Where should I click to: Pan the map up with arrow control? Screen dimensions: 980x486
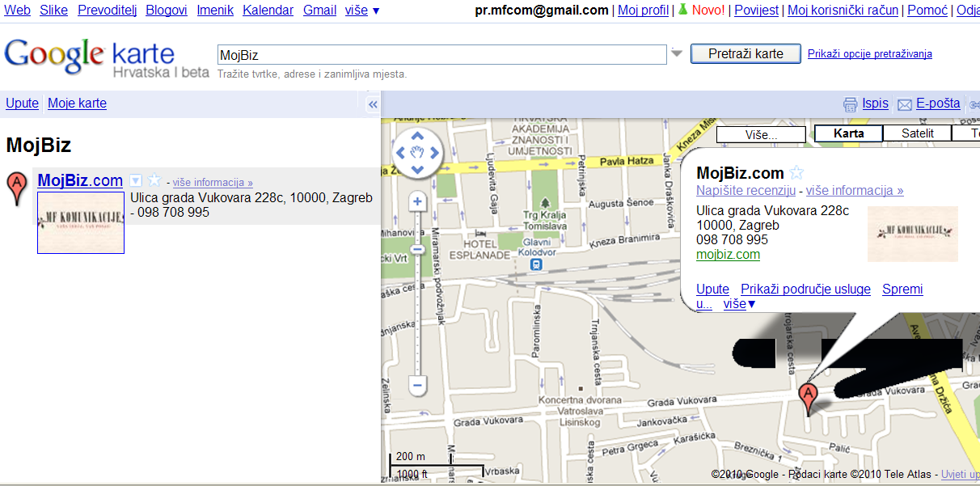[x=417, y=134]
